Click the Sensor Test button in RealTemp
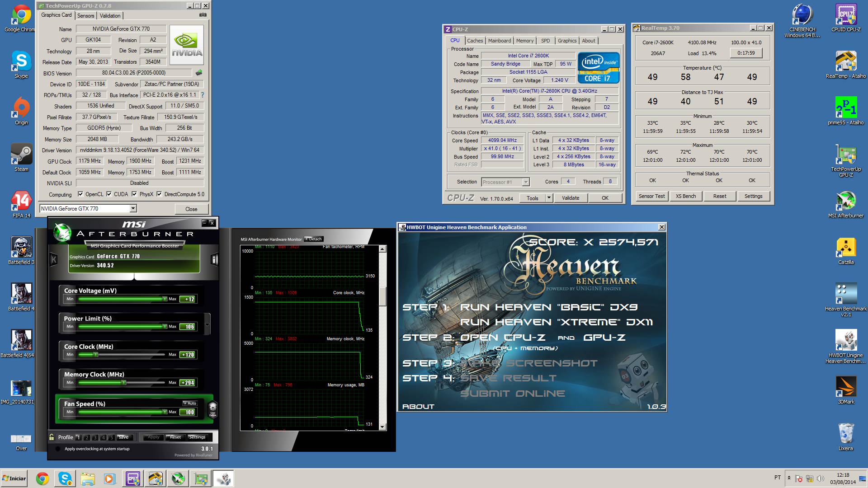 pos(651,196)
